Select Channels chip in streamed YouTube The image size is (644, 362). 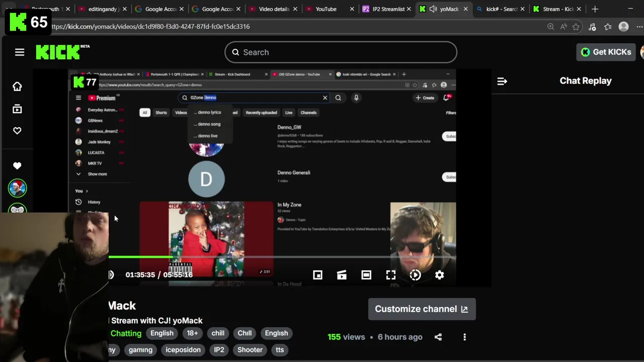click(x=308, y=113)
